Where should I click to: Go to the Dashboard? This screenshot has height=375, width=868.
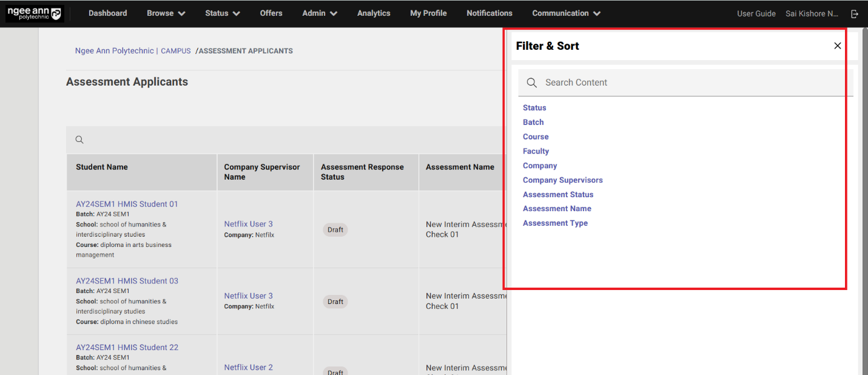[107, 13]
